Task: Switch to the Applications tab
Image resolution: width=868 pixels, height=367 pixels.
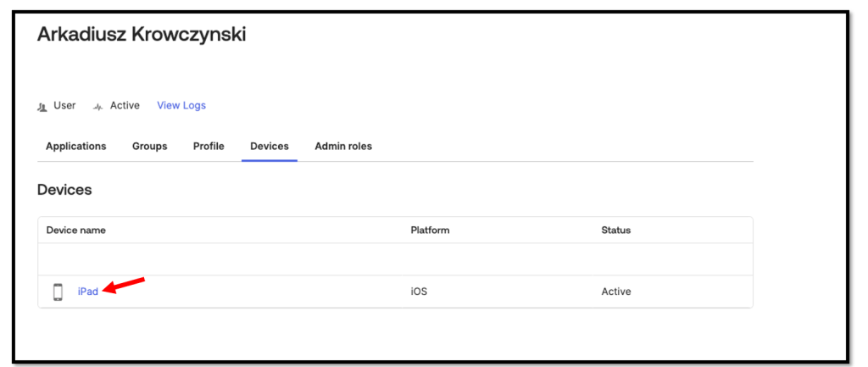Action: pyautogui.click(x=76, y=147)
